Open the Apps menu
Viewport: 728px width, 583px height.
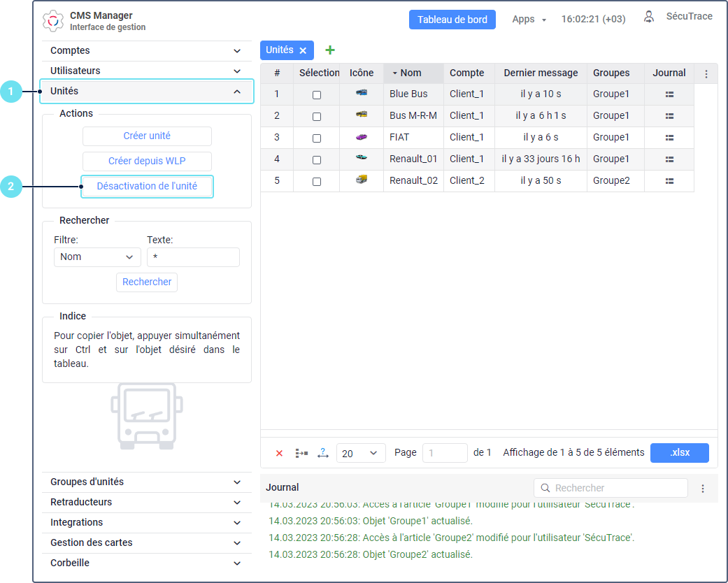[x=529, y=20]
